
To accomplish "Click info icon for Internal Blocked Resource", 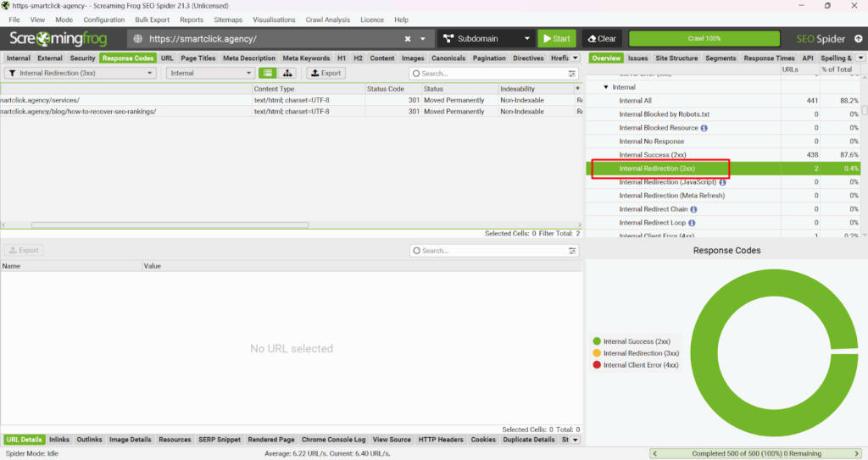I will pos(704,128).
